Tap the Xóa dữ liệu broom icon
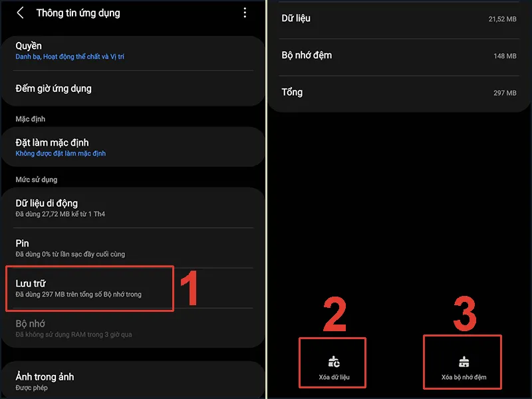Viewport: 532px width, 399px height. tap(334, 362)
